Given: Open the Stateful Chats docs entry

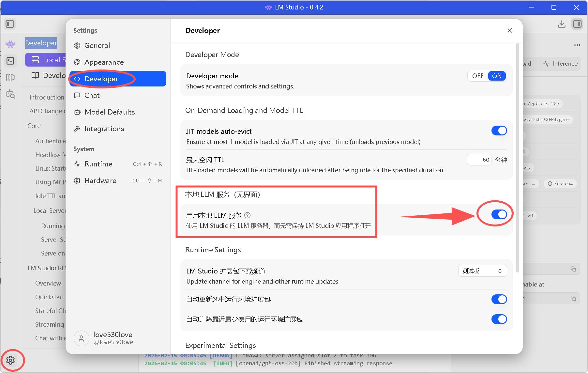Looking at the screenshot, I should (x=50, y=311).
